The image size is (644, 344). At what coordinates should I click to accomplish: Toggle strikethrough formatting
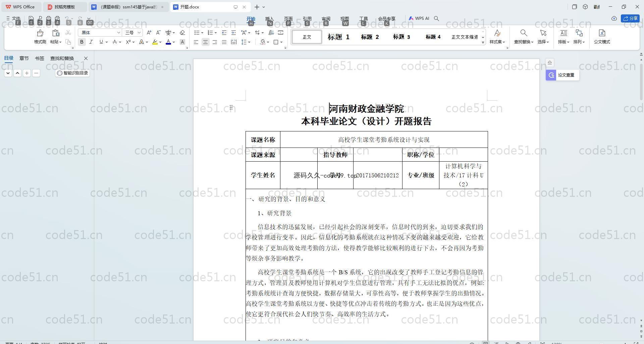[x=115, y=42]
